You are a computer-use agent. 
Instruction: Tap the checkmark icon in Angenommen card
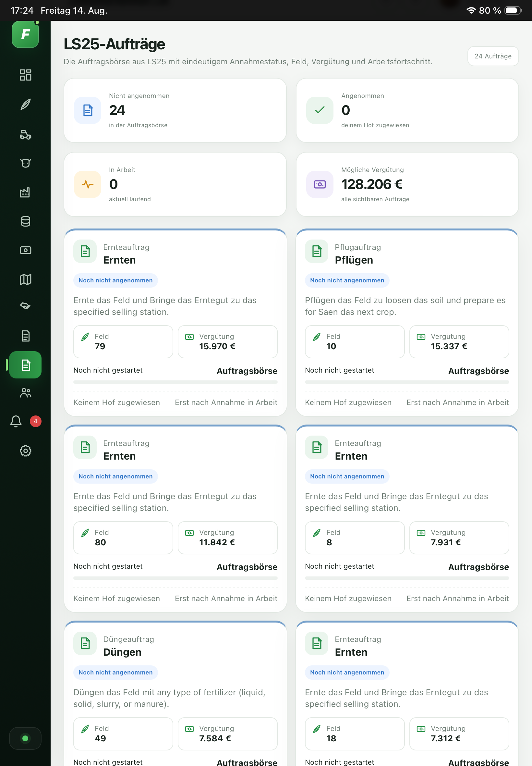pos(320,110)
